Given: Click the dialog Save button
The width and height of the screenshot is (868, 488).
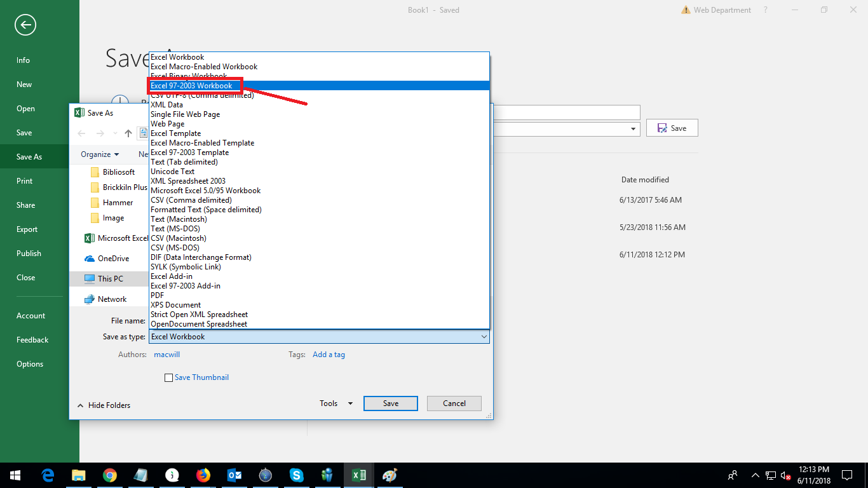Looking at the screenshot, I should point(390,403).
